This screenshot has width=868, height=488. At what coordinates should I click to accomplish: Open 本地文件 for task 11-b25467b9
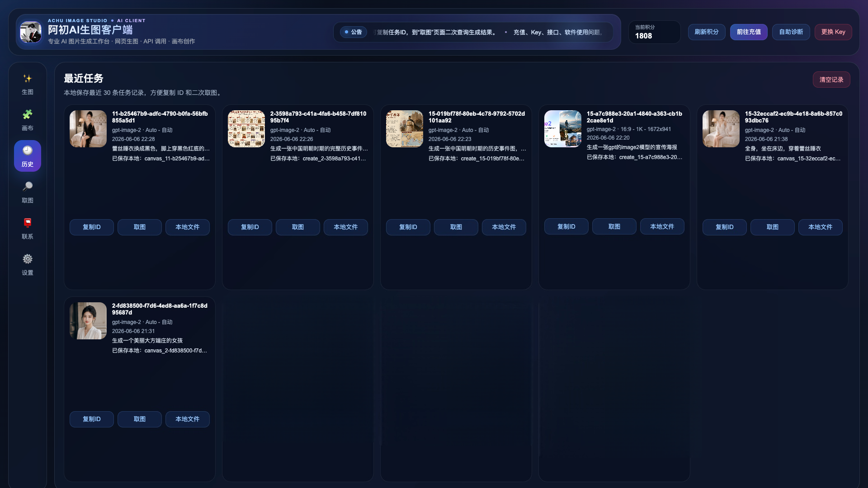[188, 227]
